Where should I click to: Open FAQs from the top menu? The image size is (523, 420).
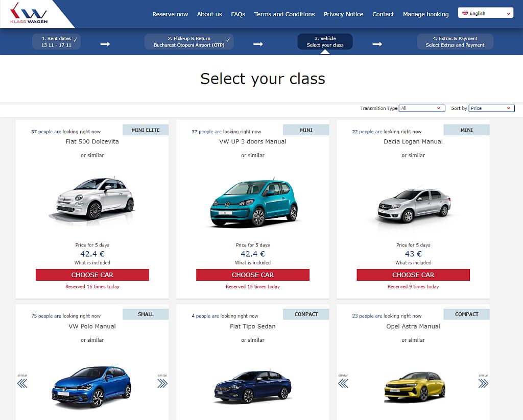[x=238, y=14]
